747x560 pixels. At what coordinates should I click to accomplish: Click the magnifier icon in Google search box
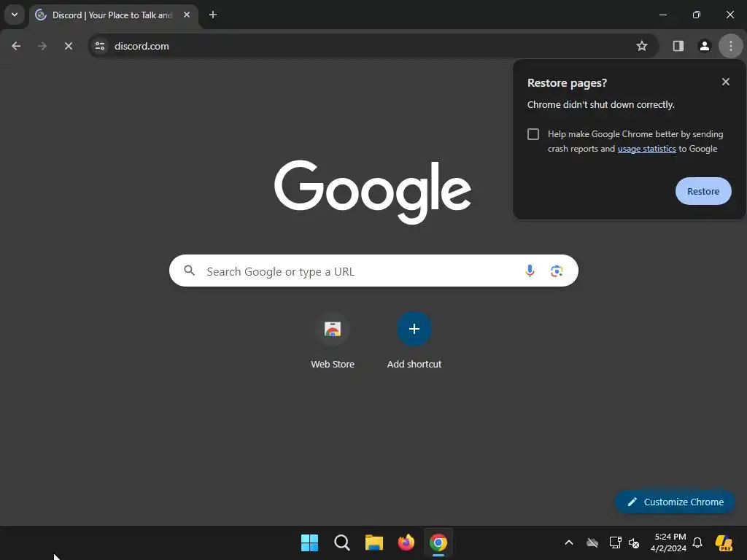pos(189,271)
